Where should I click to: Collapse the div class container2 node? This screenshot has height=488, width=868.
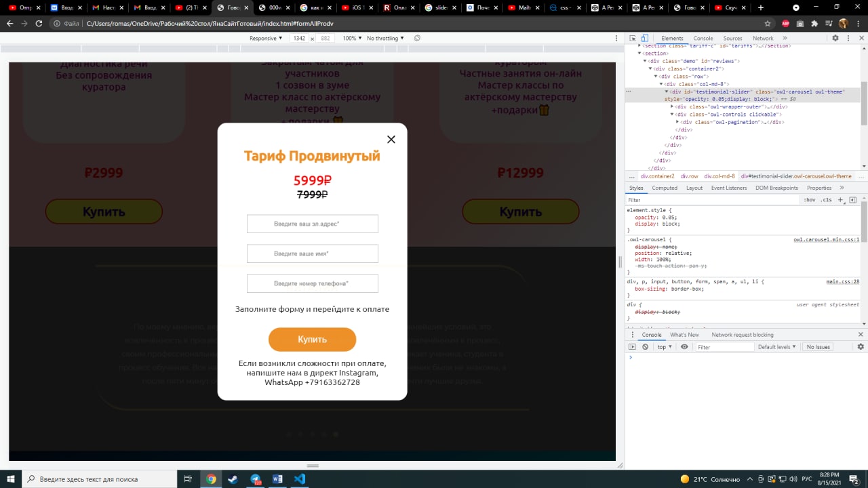pyautogui.click(x=651, y=68)
